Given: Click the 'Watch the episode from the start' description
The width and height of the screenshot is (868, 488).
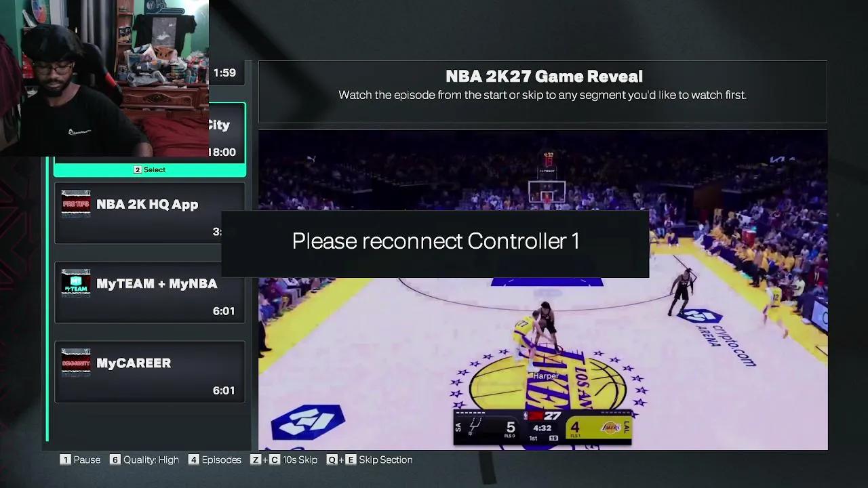Looking at the screenshot, I should point(542,95).
